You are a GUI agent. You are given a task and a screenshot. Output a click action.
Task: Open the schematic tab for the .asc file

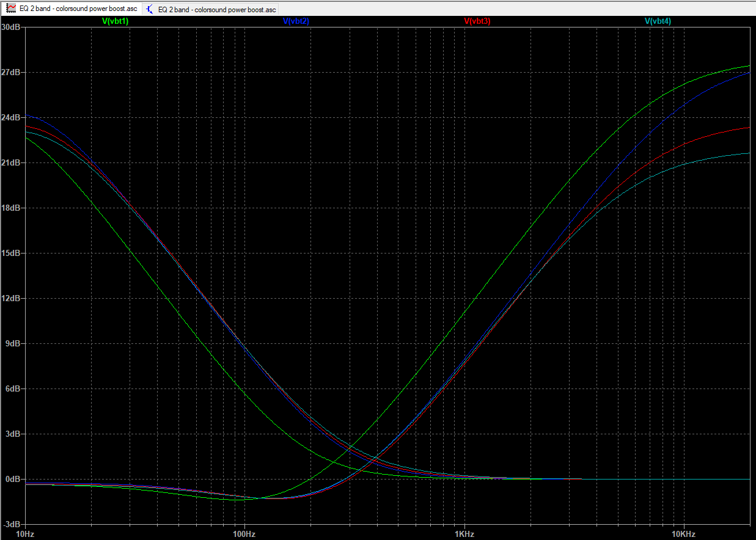coord(210,9)
